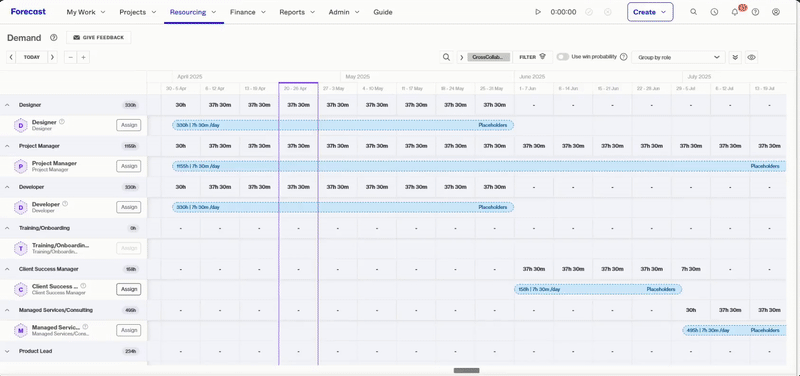
Task: Collapse the Designer group
Action: coord(7,105)
